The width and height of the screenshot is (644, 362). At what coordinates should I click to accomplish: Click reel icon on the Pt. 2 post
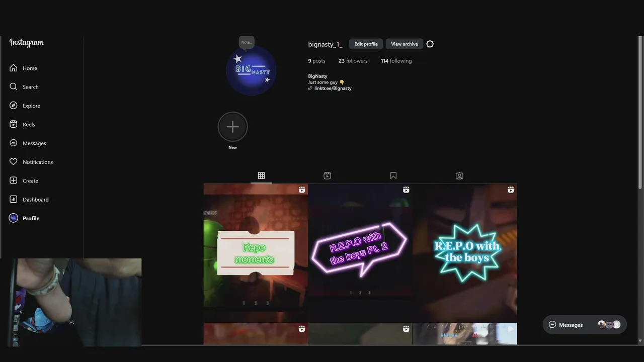click(x=406, y=190)
